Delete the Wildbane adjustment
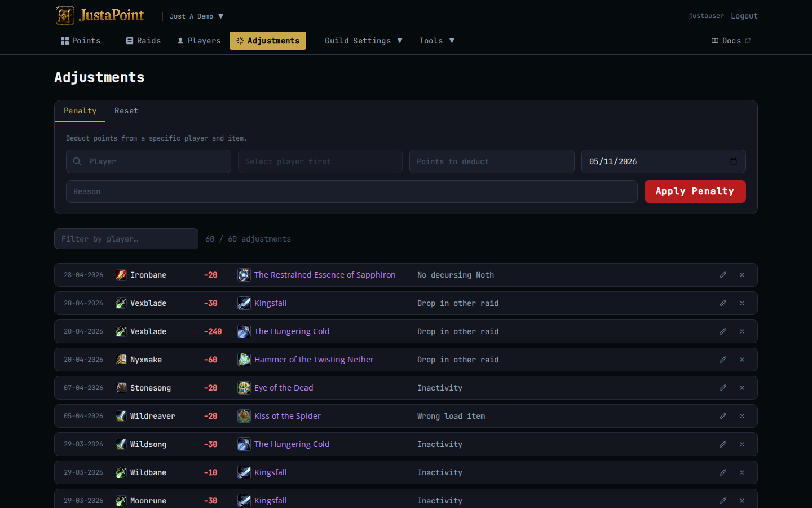Image resolution: width=812 pixels, height=508 pixels. coord(742,472)
